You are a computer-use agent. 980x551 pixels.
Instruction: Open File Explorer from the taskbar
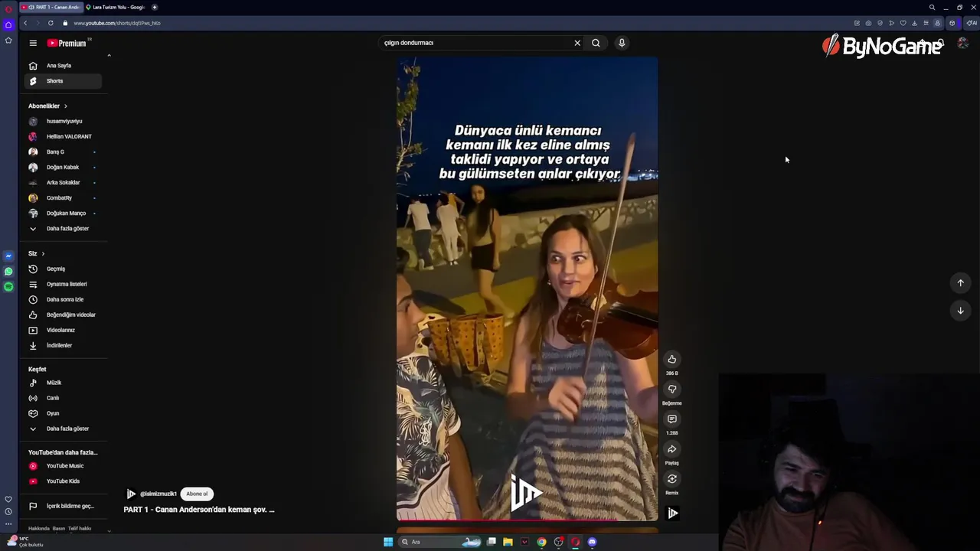point(508,542)
